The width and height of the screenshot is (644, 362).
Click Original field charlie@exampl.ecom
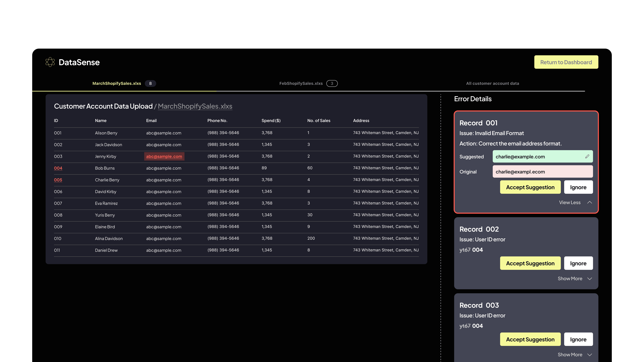coord(542,172)
